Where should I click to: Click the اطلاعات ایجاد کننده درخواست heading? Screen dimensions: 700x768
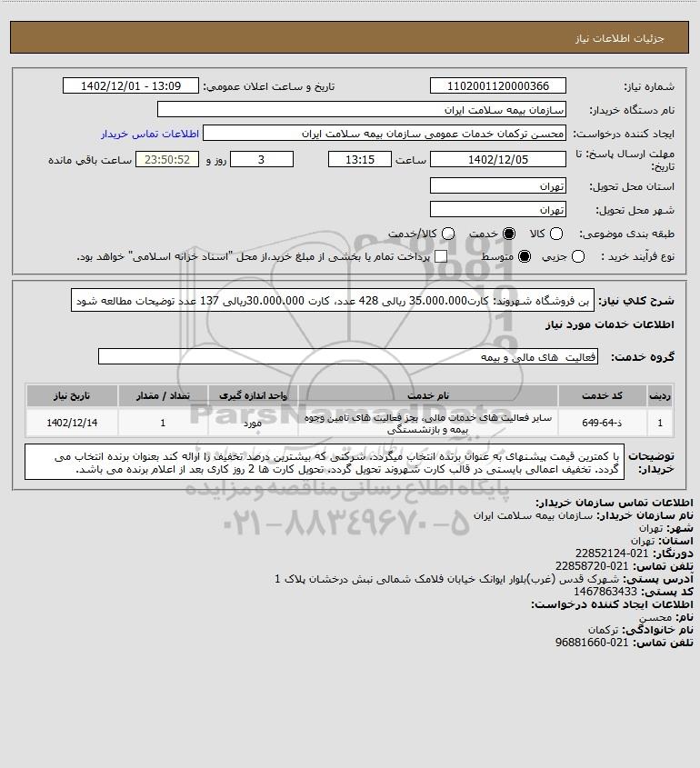pyautogui.click(x=612, y=604)
